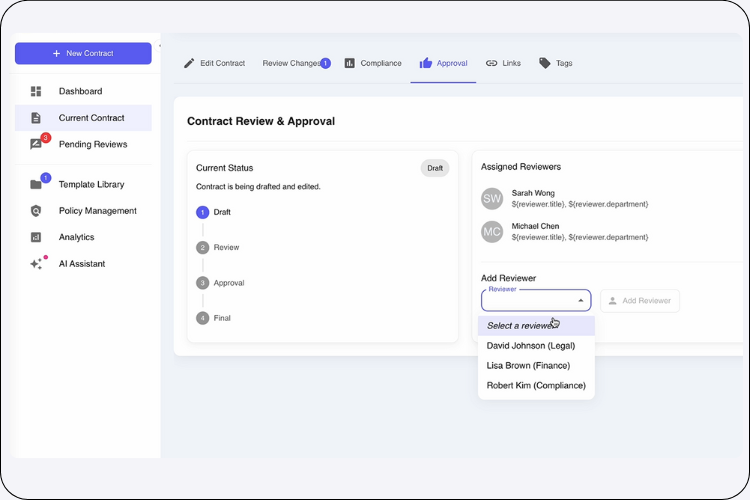Select Lisa Brown (Finance) option
Viewport: 750px width, 500px height.
coord(535,365)
